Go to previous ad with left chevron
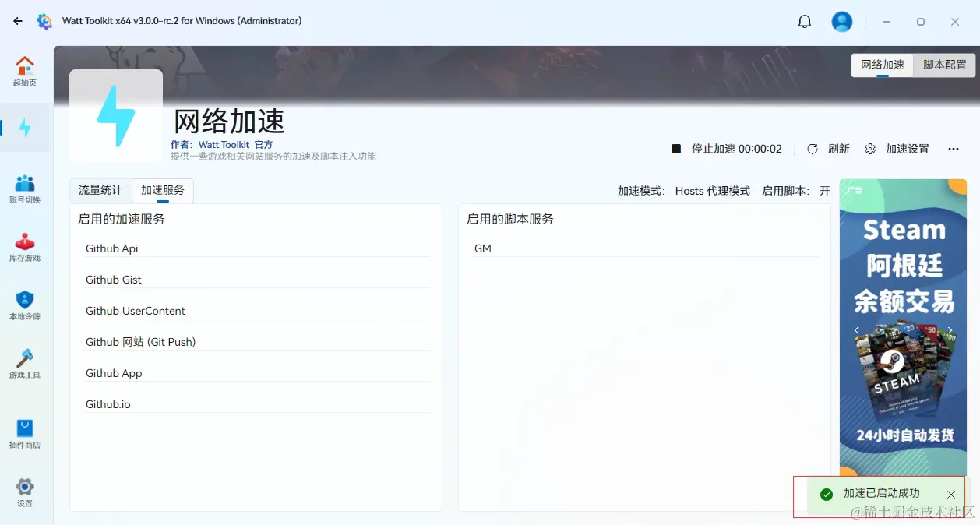980x525 pixels. 856,330
